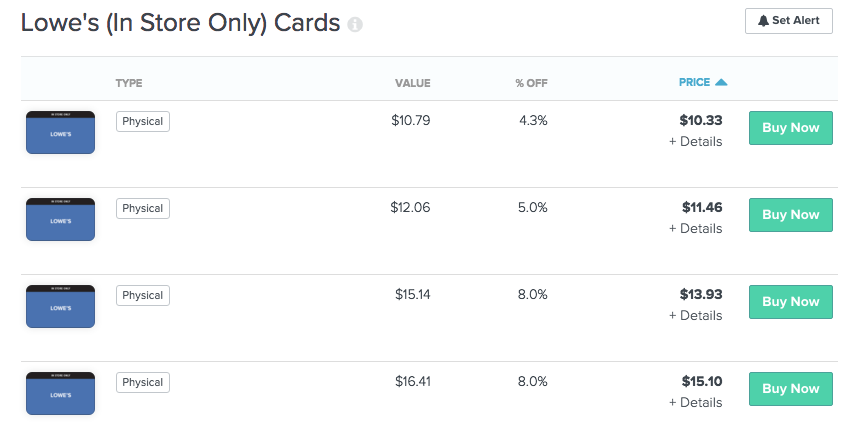
Task: Select the Physical tag on $16.41 card
Action: (142, 383)
